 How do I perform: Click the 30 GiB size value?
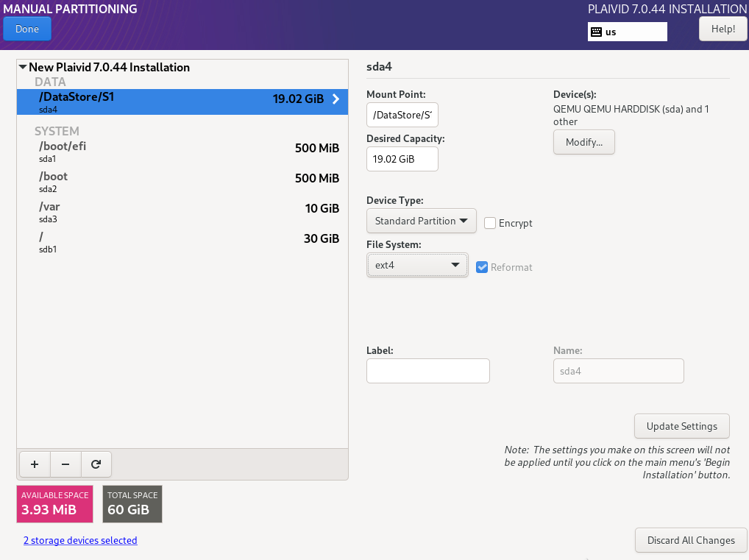(322, 238)
